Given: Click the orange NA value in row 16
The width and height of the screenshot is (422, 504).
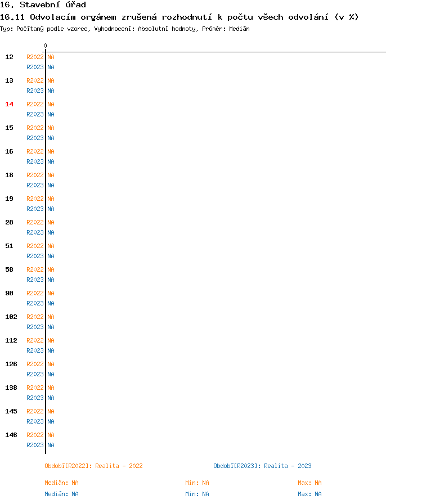Looking at the screenshot, I should click(x=51, y=151).
